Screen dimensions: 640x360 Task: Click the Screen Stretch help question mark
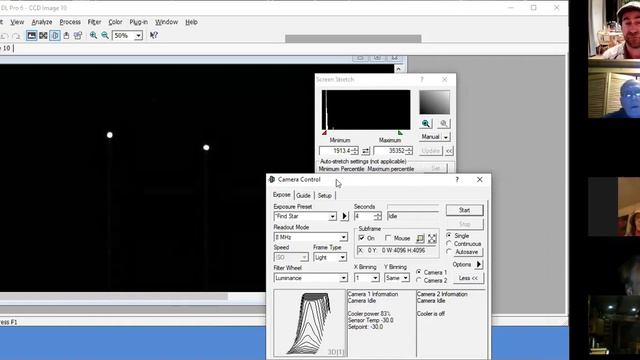422,79
